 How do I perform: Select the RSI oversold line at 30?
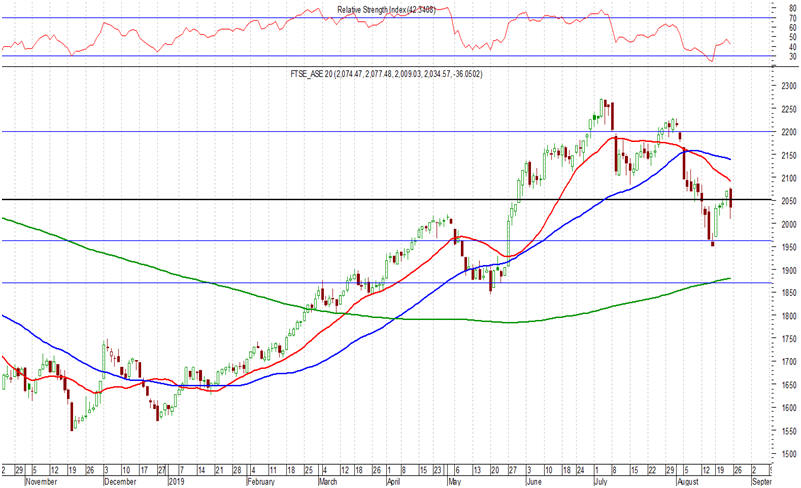coord(386,56)
